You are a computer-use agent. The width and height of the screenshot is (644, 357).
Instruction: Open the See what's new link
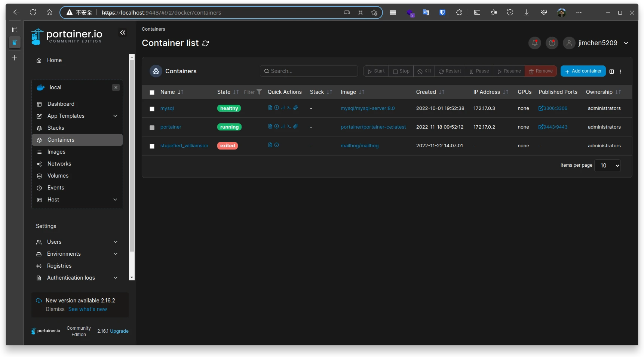pos(88,309)
